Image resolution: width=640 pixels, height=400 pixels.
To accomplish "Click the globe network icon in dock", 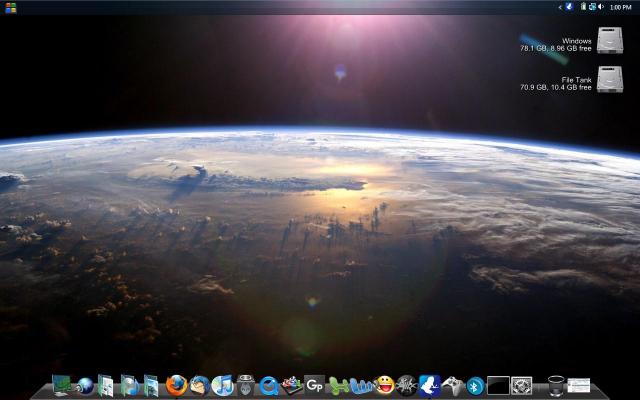I will pos(85,385).
